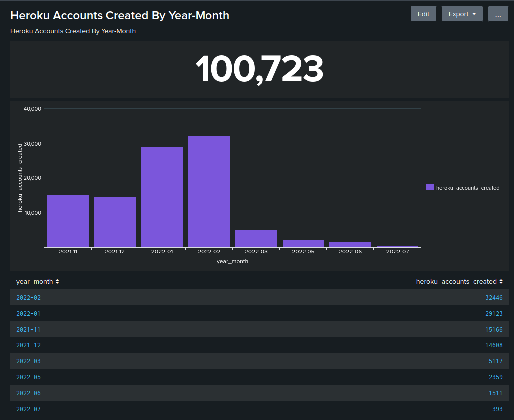The width and height of the screenshot is (514, 420).
Task: Open the 2022-07 table row link
Action: point(28,409)
